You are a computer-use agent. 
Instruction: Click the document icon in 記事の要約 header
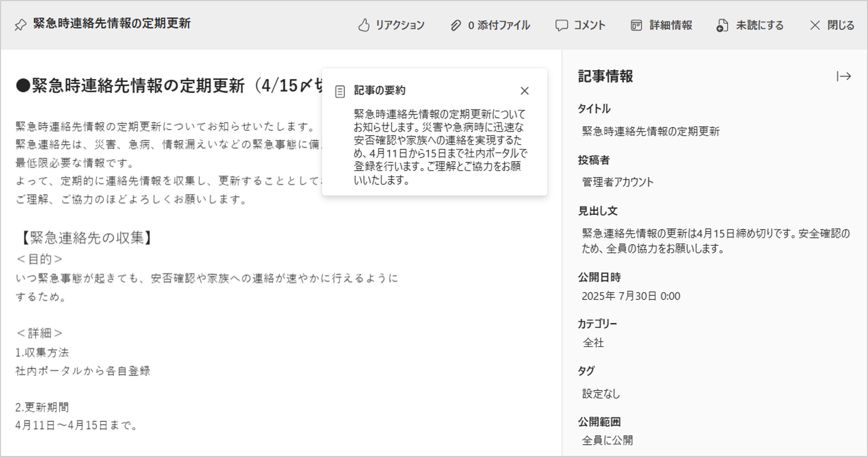coord(340,91)
